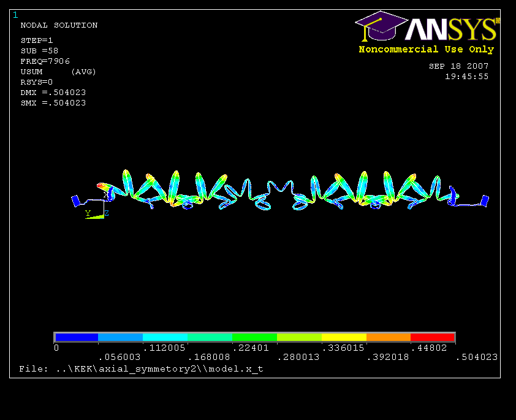This screenshot has height=420, width=516.
Task: Pick the cyan legend color band
Action: click(165, 337)
